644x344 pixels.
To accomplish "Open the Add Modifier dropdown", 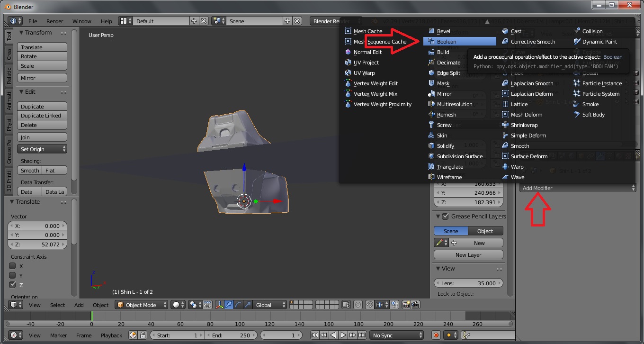I will click(578, 188).
